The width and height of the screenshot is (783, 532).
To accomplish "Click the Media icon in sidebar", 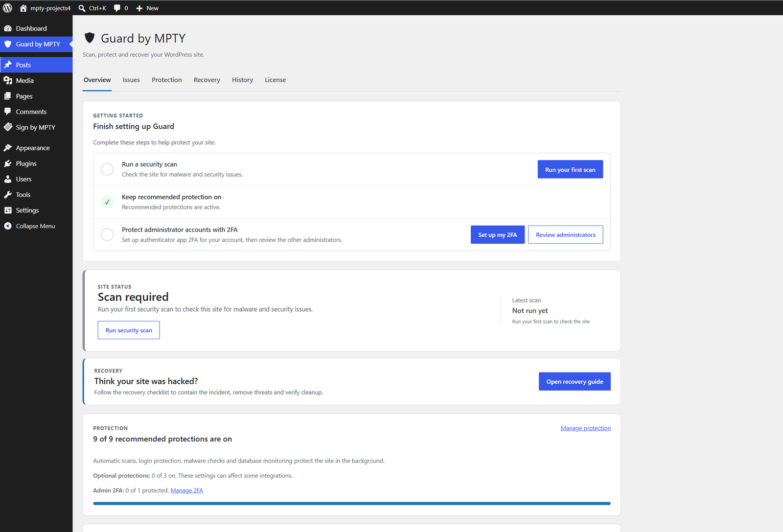I will click(8, 80).
